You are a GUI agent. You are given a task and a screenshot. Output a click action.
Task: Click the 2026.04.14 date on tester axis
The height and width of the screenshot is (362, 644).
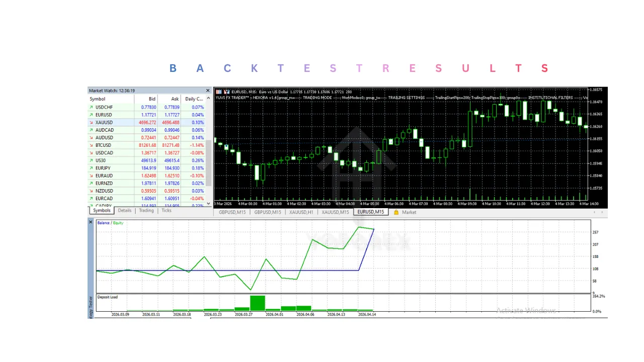click(367, 315)
